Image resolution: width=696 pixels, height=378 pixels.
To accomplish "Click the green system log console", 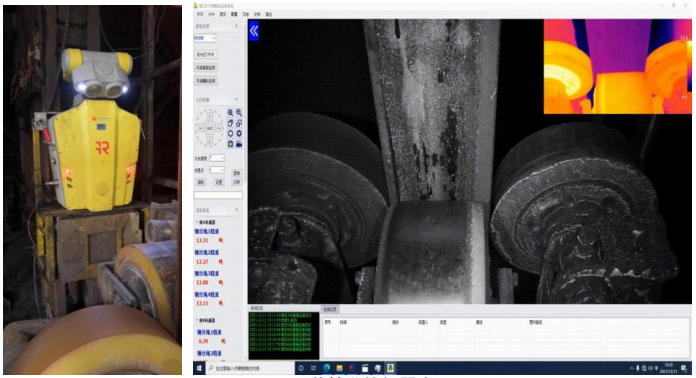I will (x=284, y=335).
